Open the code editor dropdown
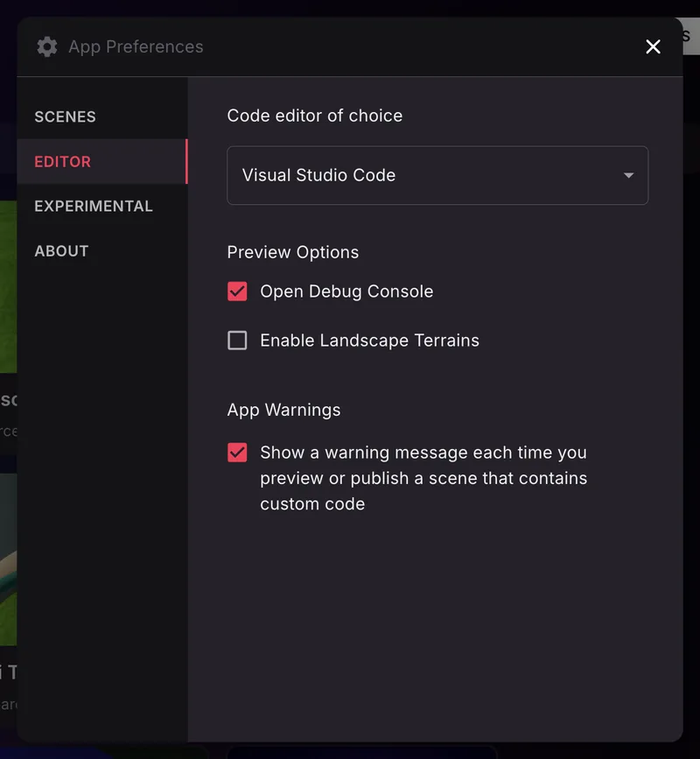700x759 pixels. pos(437,175)
